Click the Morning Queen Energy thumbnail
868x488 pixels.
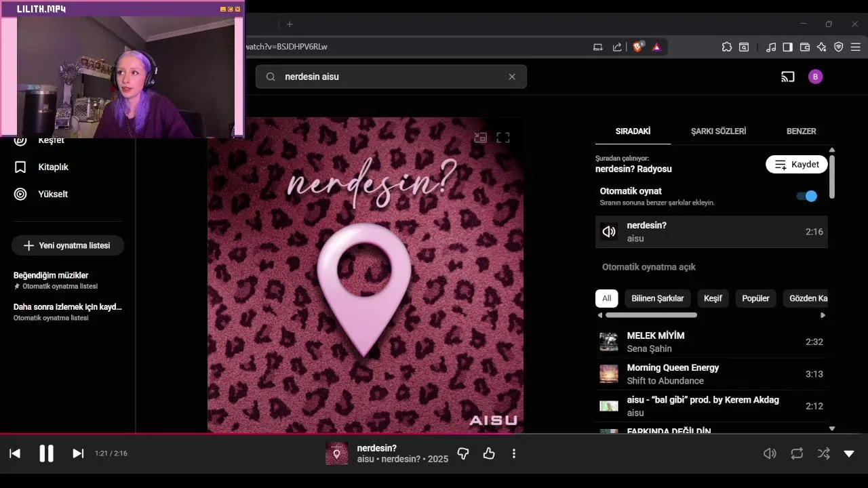click(609, 374)
